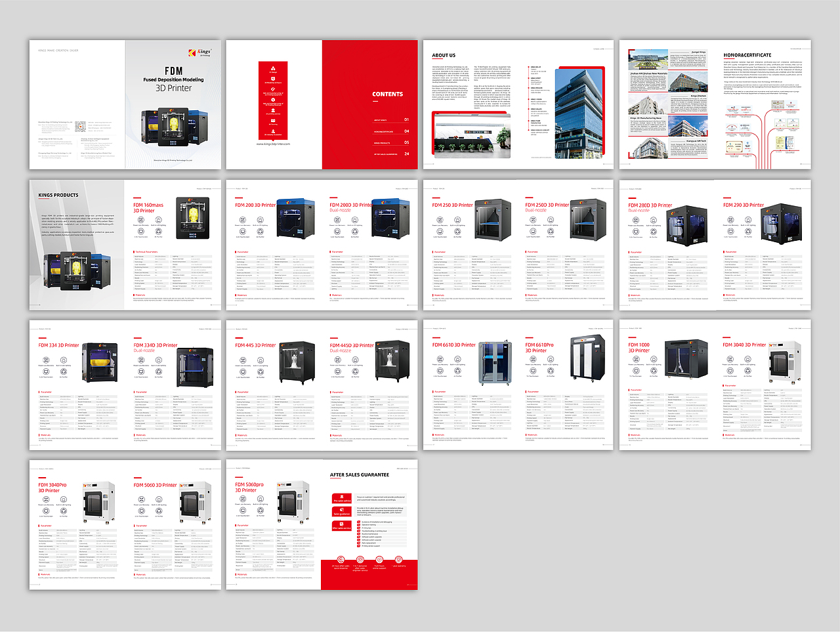Screen dimensions: 840x632
Task: Click the 'ABOUT US' heading
Action: [x=444, y=55]
